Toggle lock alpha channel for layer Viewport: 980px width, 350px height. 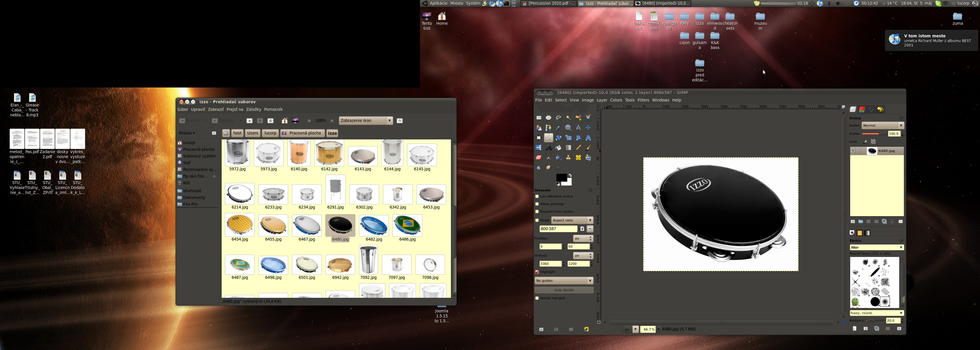point(874,141)
